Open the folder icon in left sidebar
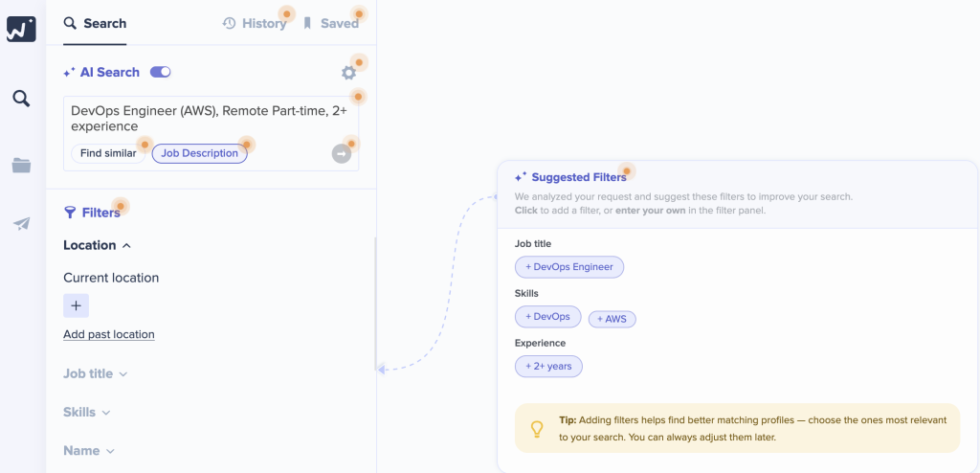 pos(21,166)
